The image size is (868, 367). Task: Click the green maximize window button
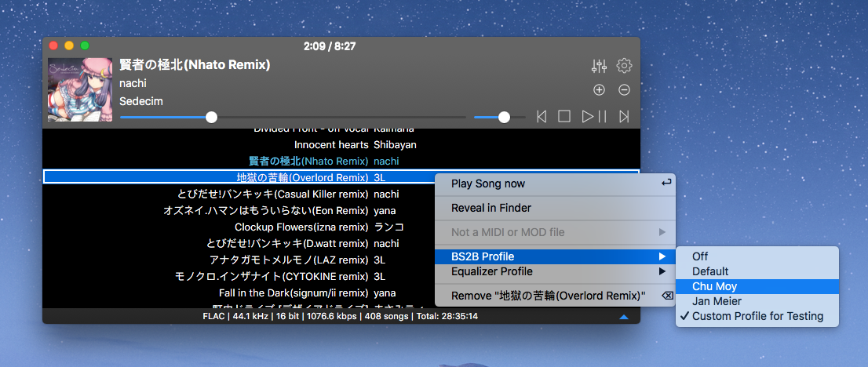(x=85, y=46)
